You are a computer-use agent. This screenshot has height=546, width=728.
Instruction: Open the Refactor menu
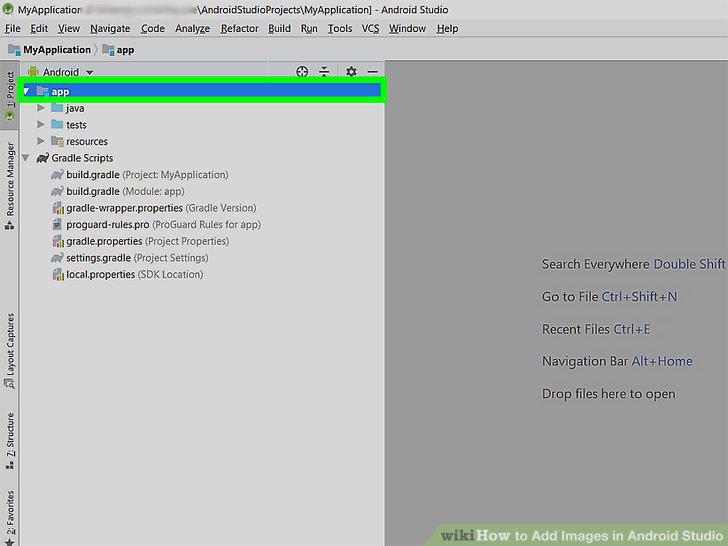point(239,29)
